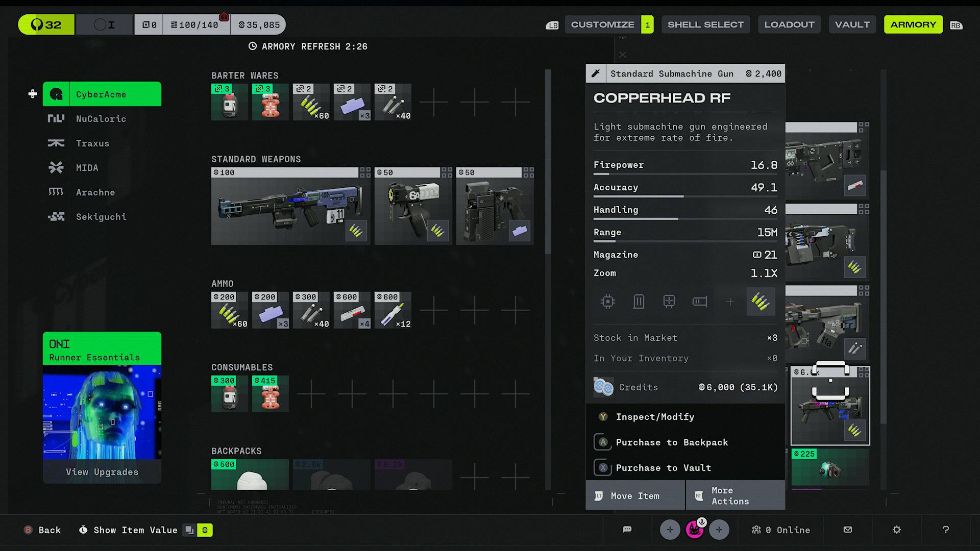Image resolution: width=980 pixels, height=551 pixels.
Task: Click the magazine mod slot icon
Action: tap(639, 302)
